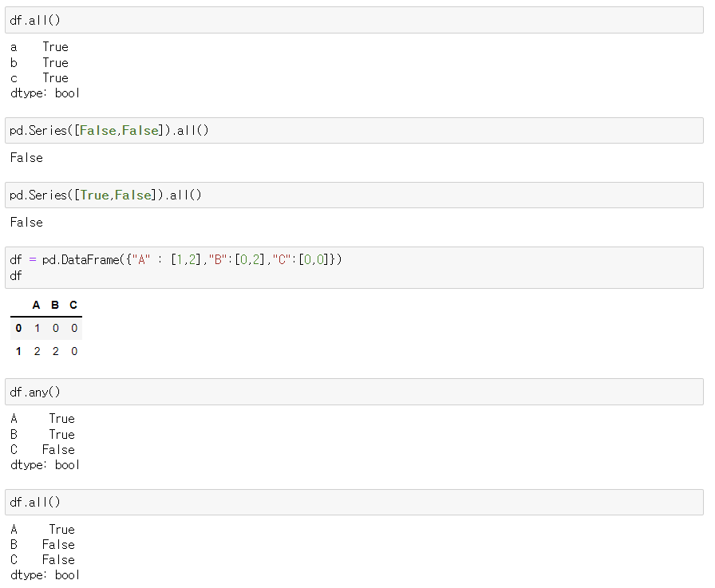The image size is (715, 588).
Task: Click row index 1 of the DataFrame table
Action: pos(18,351)
